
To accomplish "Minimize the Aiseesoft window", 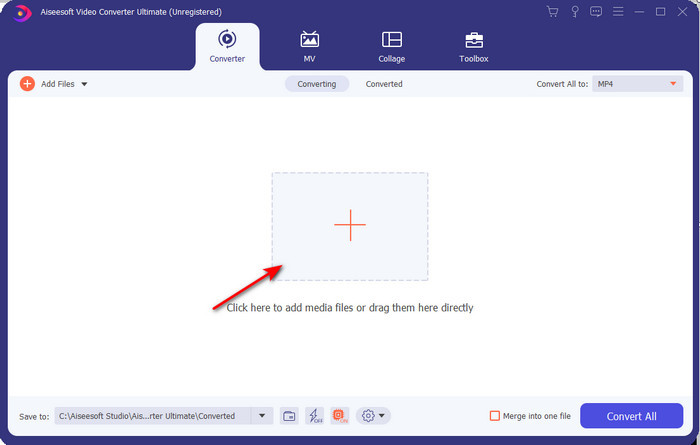I will click(x=639, y=12).
